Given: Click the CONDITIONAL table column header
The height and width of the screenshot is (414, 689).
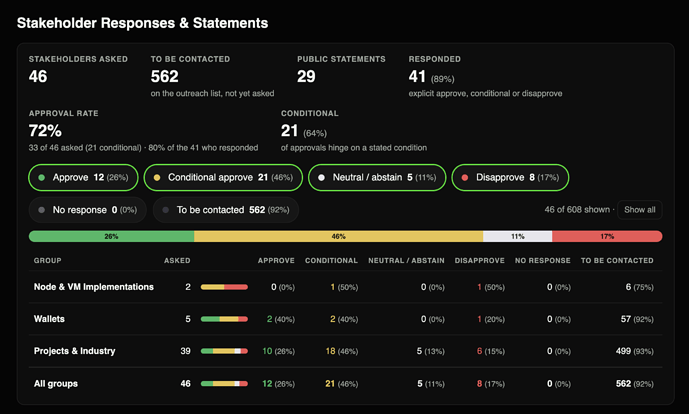Looking at the screenshot, I should point(331,261).
